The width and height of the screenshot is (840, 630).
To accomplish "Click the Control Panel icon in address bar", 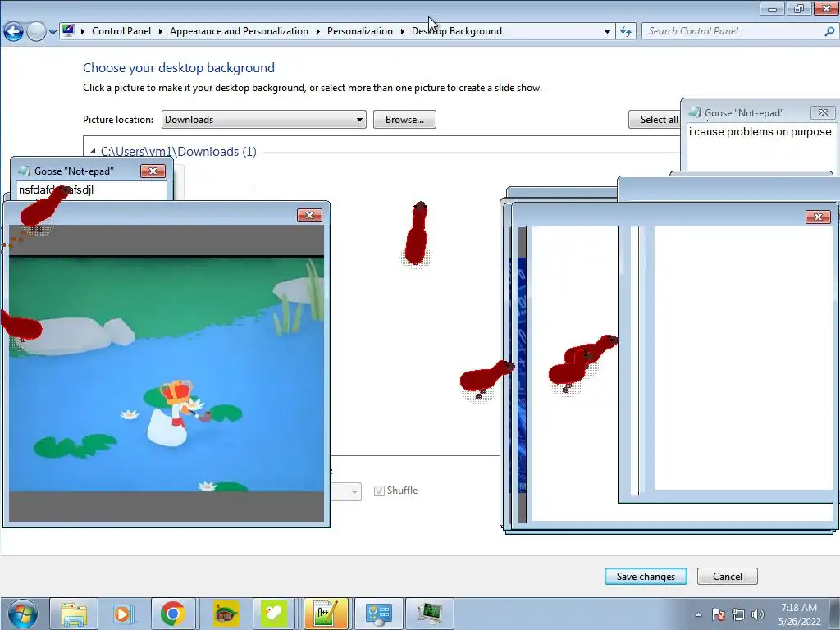I will 68,30.
